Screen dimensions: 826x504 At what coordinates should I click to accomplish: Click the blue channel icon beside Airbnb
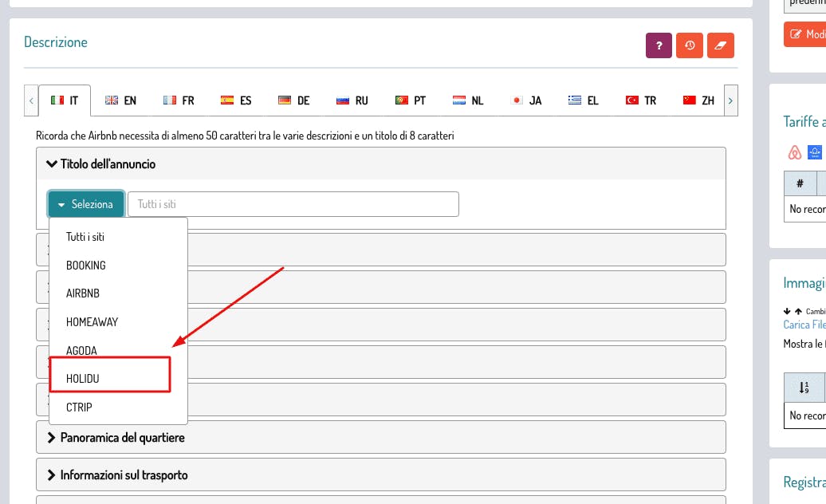coord(814,152)
